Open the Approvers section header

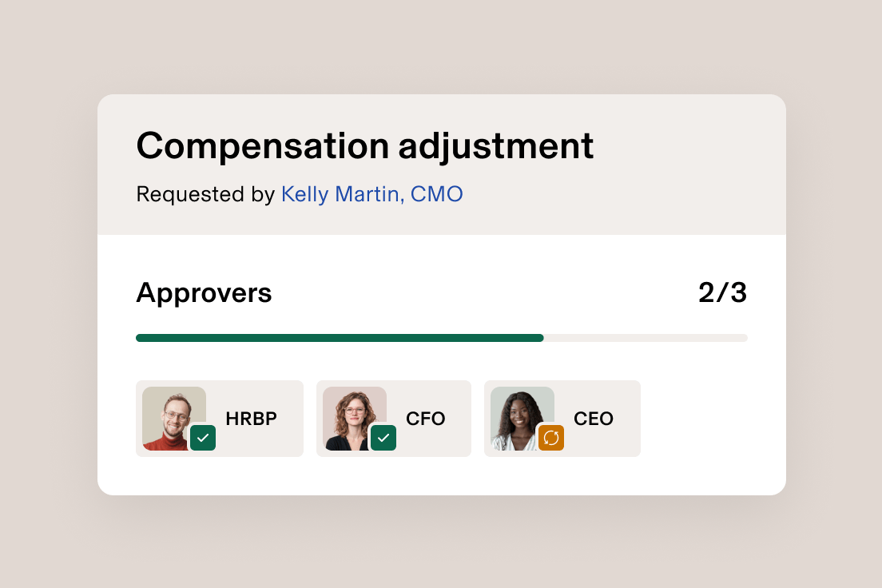pos(204,292)
